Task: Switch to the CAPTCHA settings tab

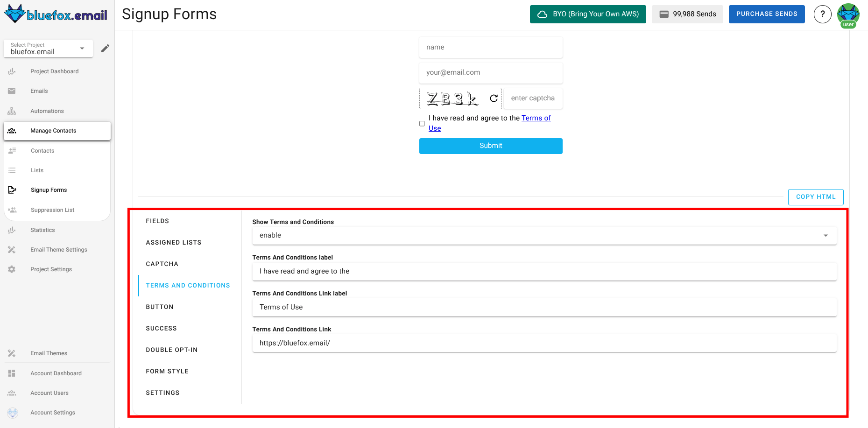Action: [x=162, y=264]
